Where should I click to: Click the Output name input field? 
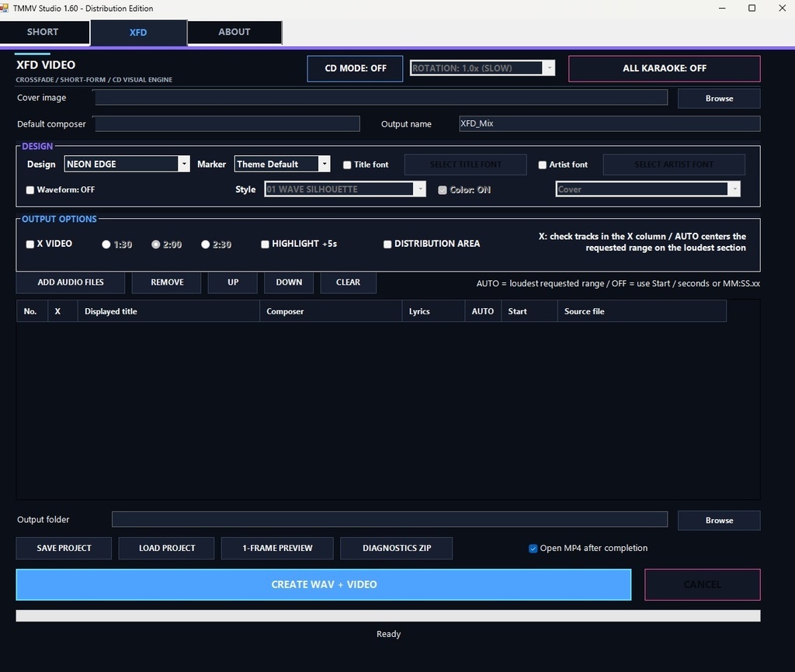click(609, 123)
